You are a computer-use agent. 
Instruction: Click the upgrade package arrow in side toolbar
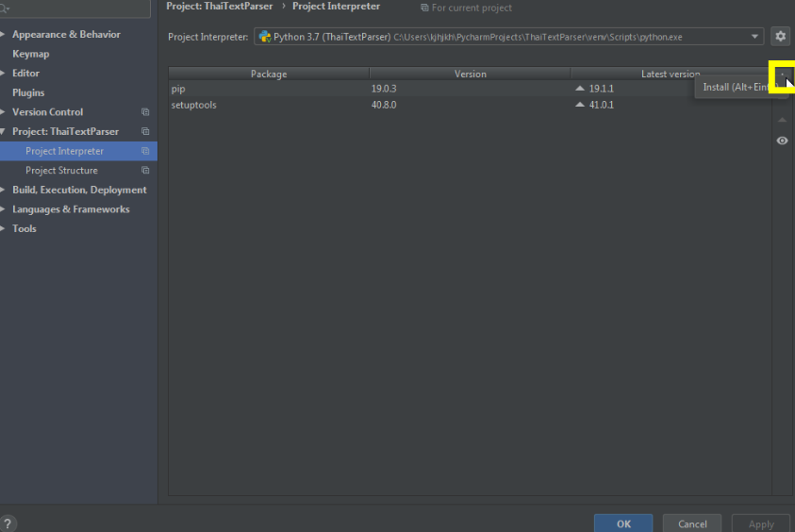coord(783,120)
